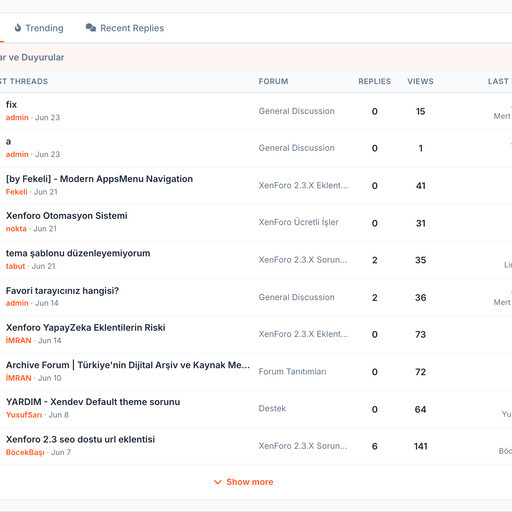This screenshot has height=512, width=512.
Task: Expand the list with Show more
Action: 243,482
